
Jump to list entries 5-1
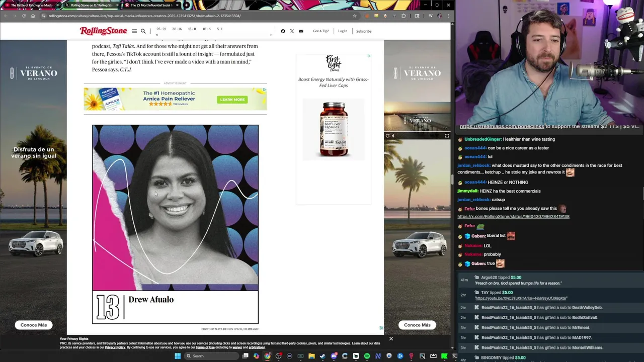[x=219, y=29]
